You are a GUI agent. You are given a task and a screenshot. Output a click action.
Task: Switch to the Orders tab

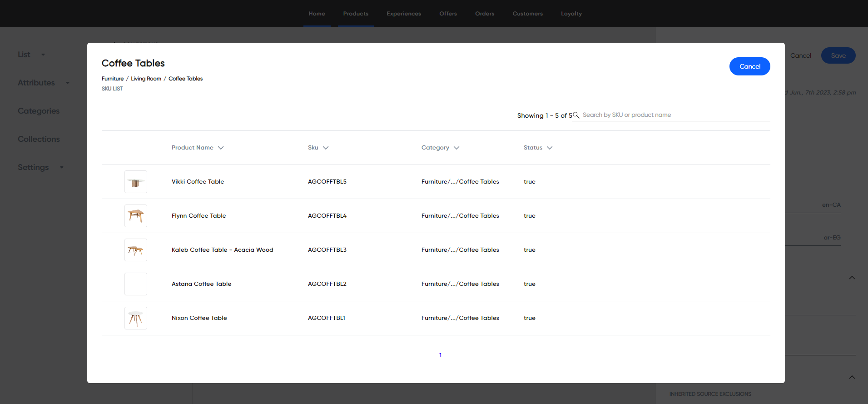(x=485, y=14)
